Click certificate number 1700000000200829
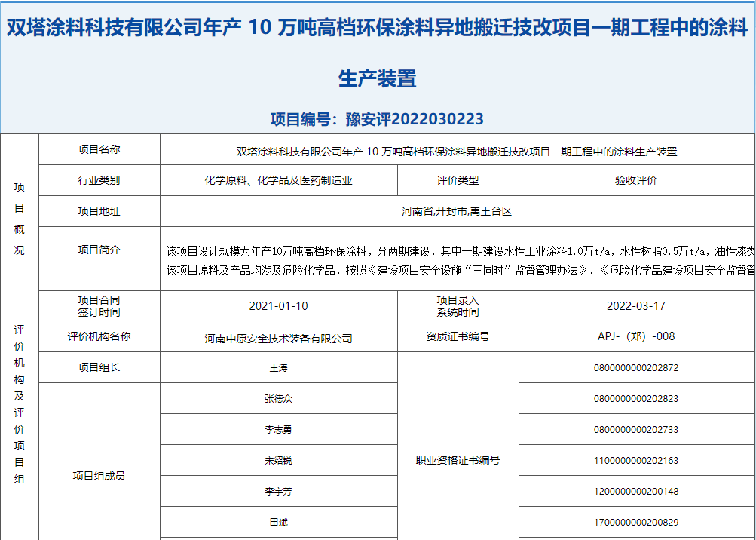756x540 pixels. coord(636,522)
